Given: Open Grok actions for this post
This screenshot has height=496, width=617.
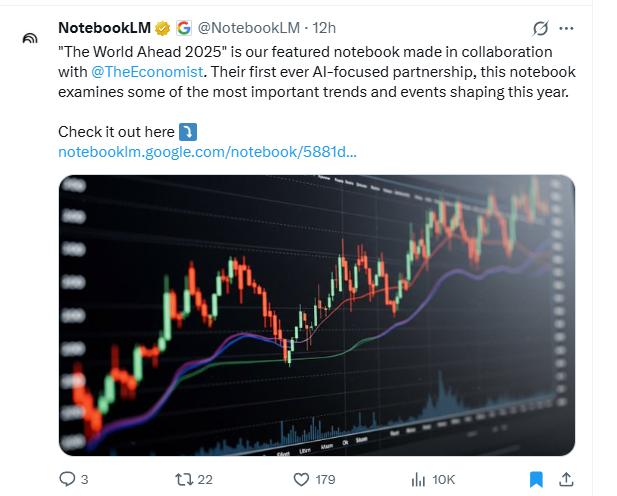Looking at the screenshot, I should [541, 27].
